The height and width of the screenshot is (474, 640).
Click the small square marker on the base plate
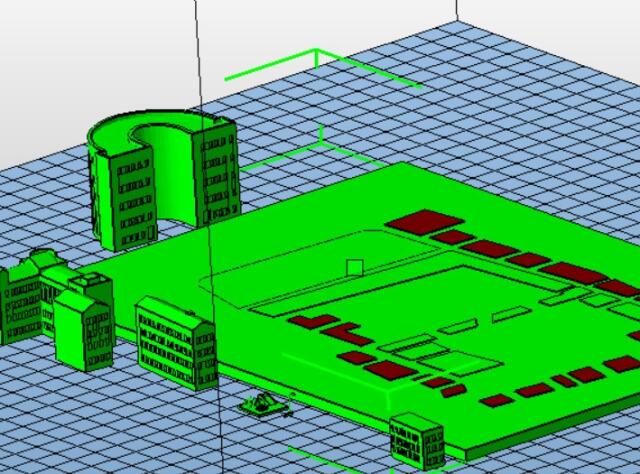354,267
